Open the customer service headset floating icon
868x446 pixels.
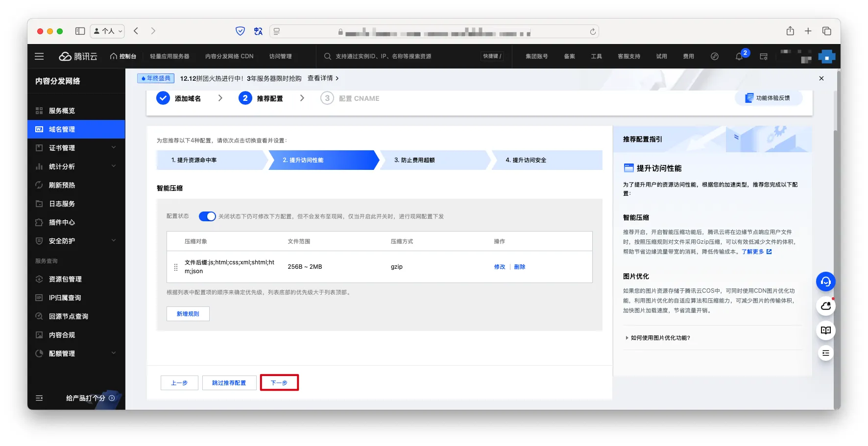825,282
